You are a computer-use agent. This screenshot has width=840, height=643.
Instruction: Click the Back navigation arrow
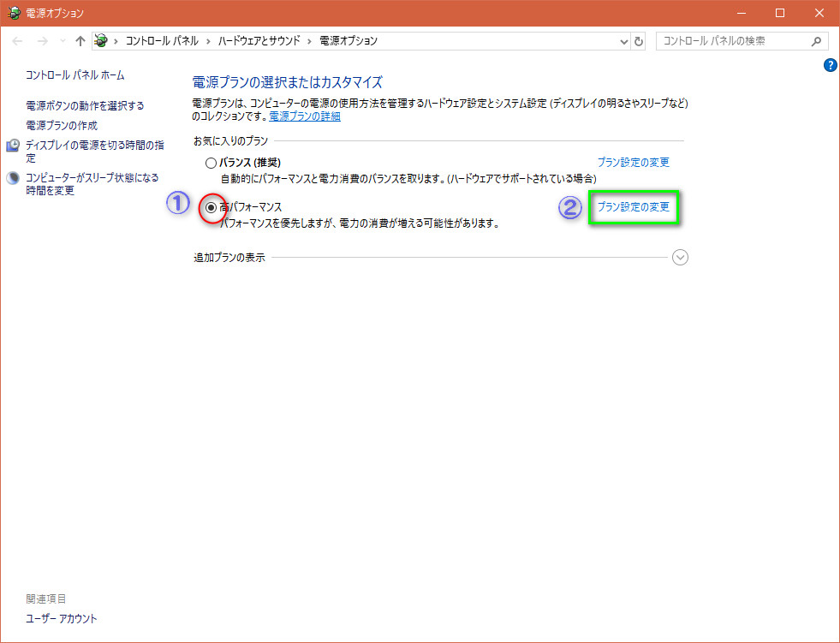click(x=18, y=41)
